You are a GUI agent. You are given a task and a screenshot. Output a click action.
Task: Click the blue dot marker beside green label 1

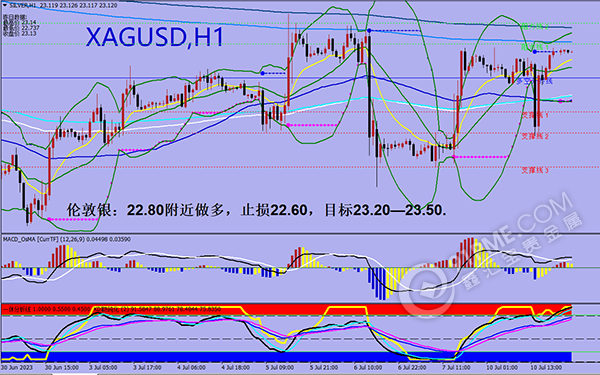pyautogui.click(x=535, y=51)
